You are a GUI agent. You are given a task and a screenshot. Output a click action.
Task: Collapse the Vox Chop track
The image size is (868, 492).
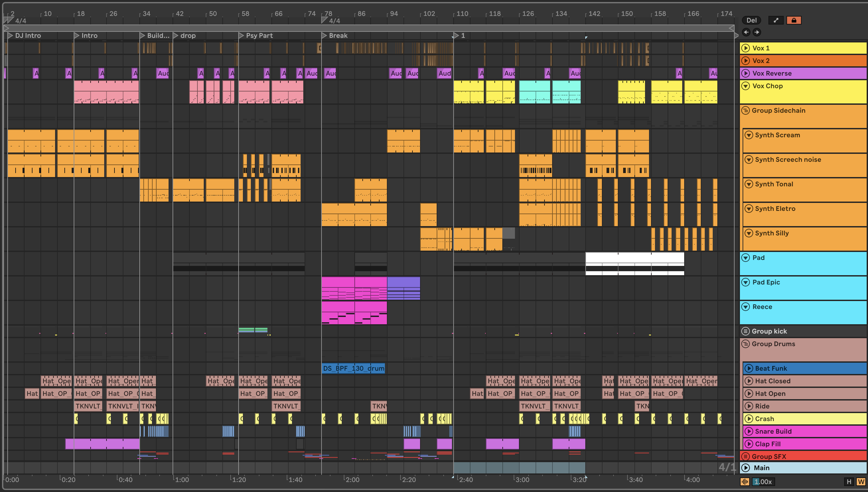pos(745,86)
